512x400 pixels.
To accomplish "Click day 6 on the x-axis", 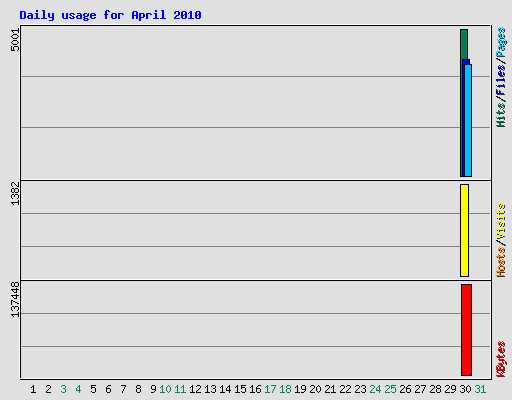I will point(108,389).
